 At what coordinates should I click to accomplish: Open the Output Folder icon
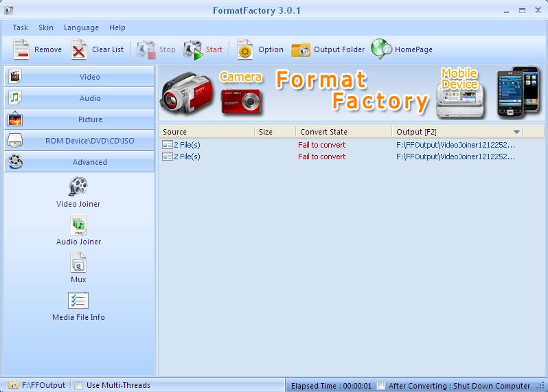point(301,50)
